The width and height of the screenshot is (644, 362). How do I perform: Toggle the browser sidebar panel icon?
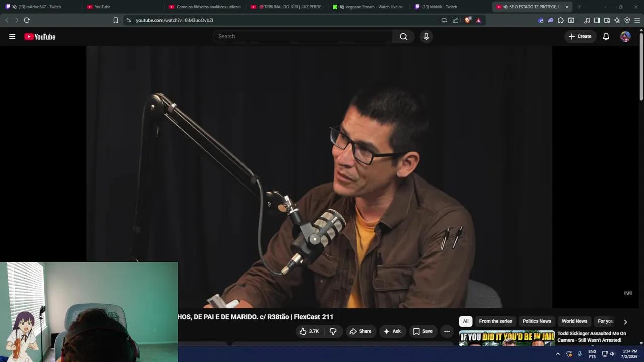[x=597, y=20]
